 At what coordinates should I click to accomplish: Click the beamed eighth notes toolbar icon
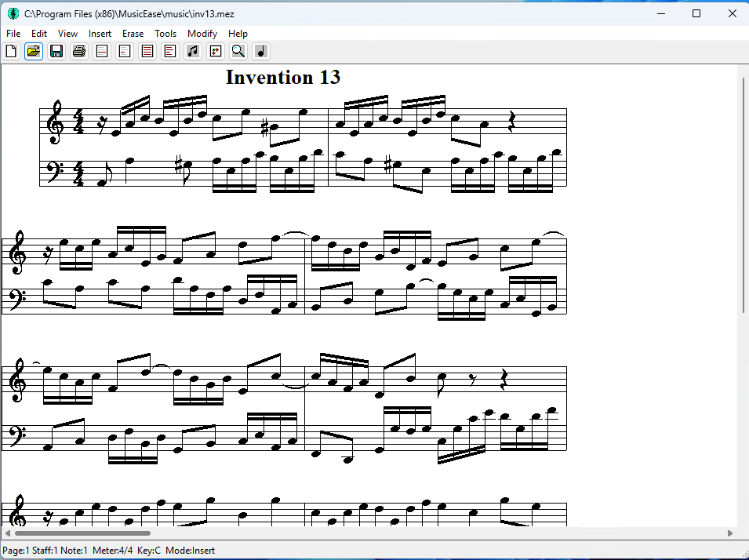click(x=193, y=51)
